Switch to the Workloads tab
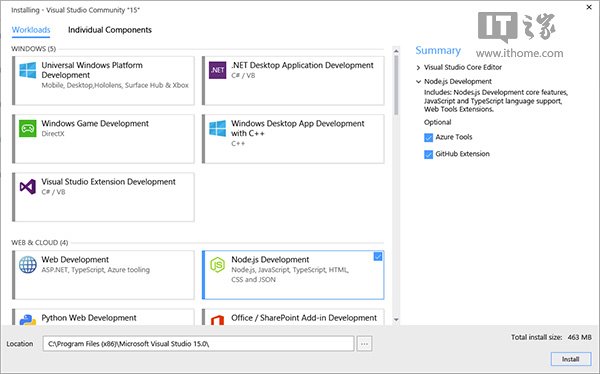The image size is (600, 374). pos(31,30)
